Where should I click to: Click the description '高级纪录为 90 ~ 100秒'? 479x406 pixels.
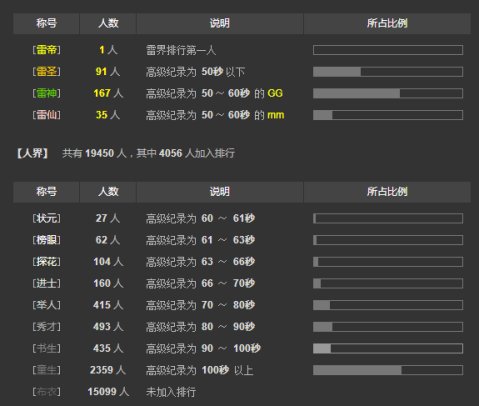point(203,348)
